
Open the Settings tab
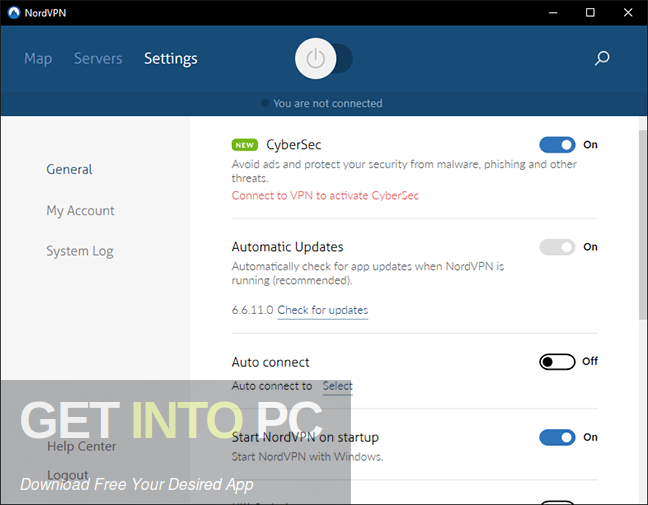171,59
